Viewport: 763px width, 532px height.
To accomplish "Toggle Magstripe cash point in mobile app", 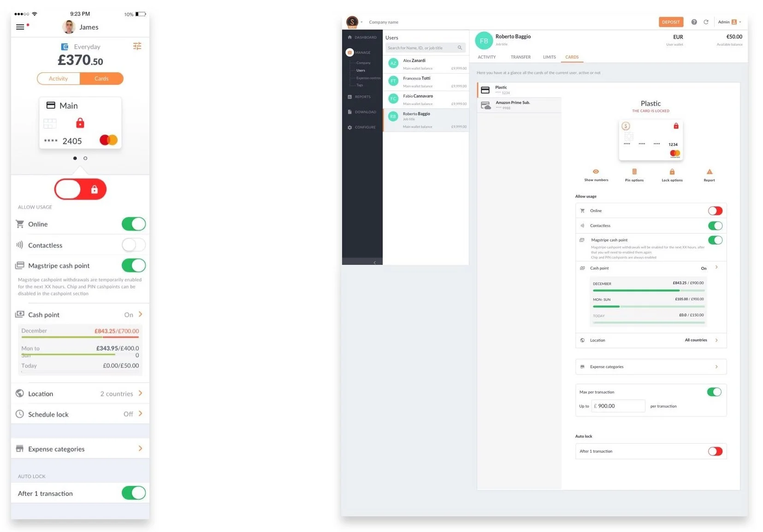I will coord(134,265).
